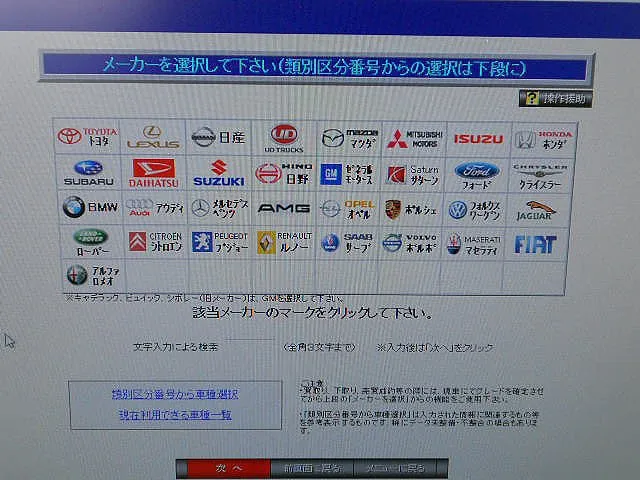Click the メニューに戻る button
640x480 pixels.
click(x=395, y=469)
